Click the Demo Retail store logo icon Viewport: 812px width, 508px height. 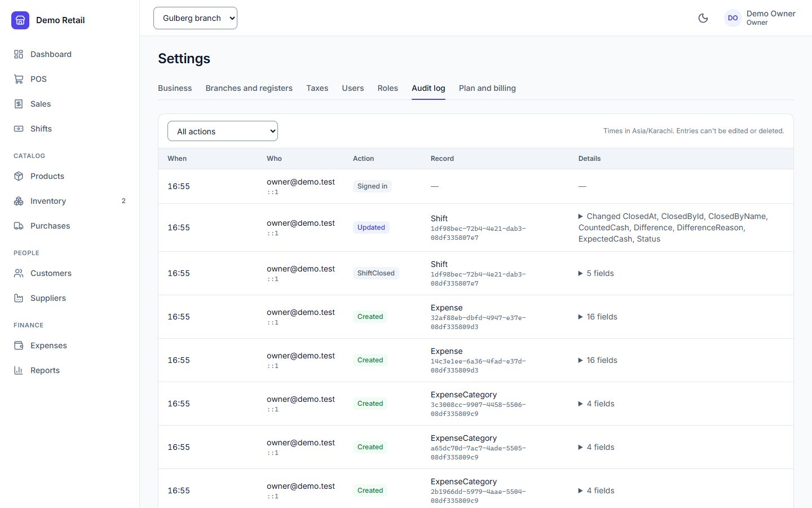20,20
